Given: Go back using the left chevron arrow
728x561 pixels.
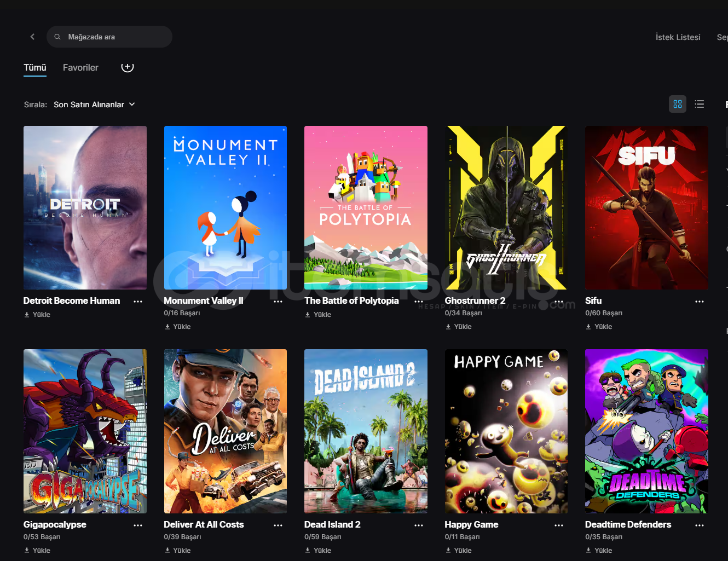Looking at the screenshot, I should click(32, 37).
